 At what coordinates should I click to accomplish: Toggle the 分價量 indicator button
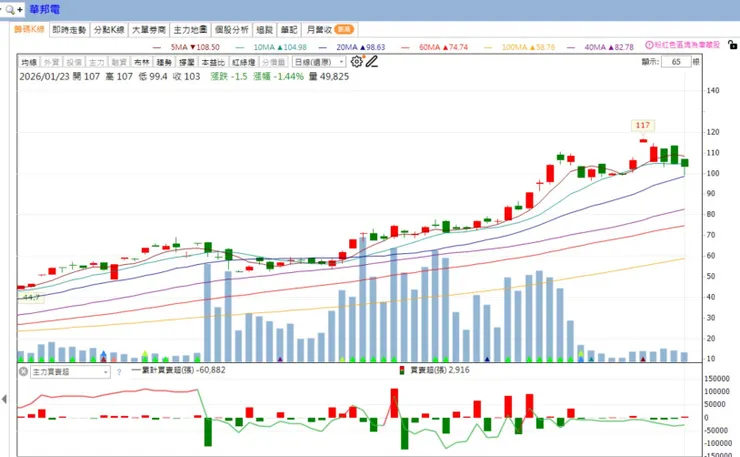[274, 62]
